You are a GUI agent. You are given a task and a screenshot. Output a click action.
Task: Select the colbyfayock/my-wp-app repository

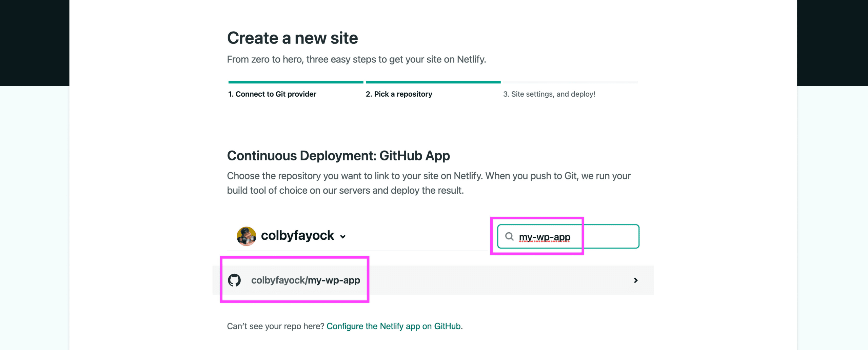tap(433, 280)
